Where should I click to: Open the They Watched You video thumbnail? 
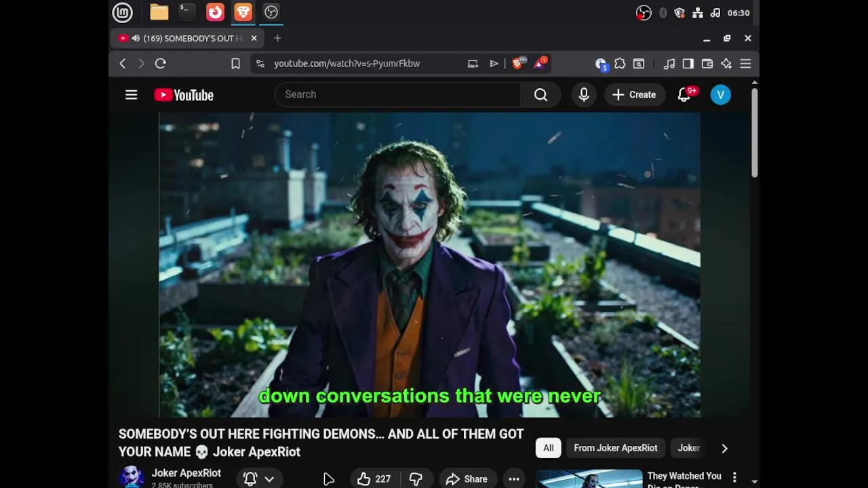click(589, 479)
